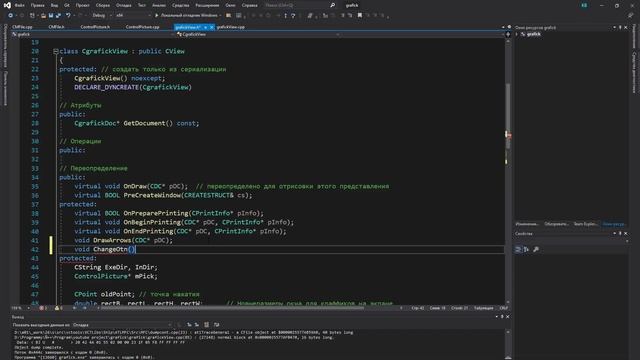The height and width of the screenshot is (360, 640).
Task: Open the output source Отладка dropdown
Action: pos(122,325)
